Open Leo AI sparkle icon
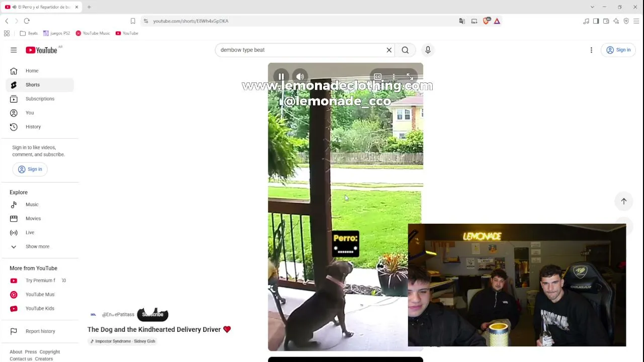The width and height of the screenshot is (644, 362). click(x=616, y=21)
